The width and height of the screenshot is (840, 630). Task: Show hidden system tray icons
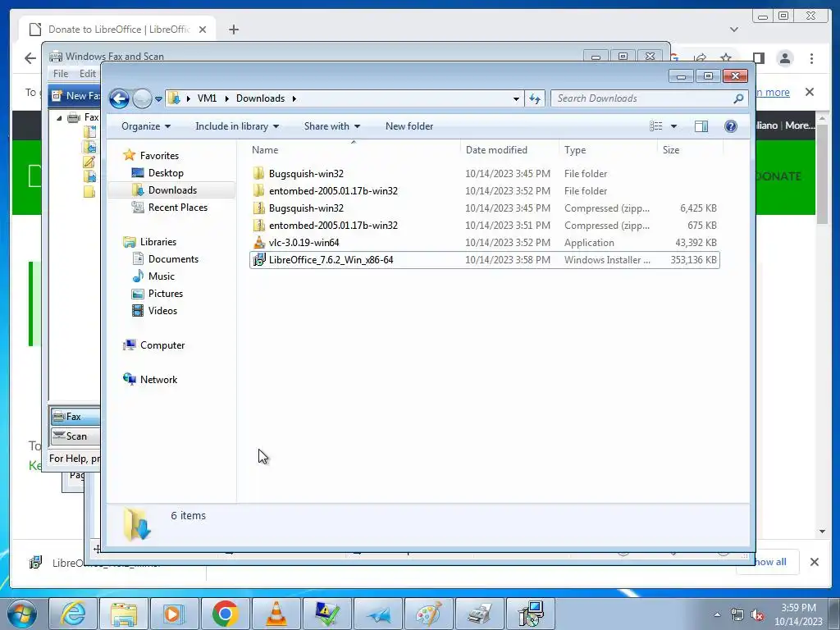click(717, 614)
